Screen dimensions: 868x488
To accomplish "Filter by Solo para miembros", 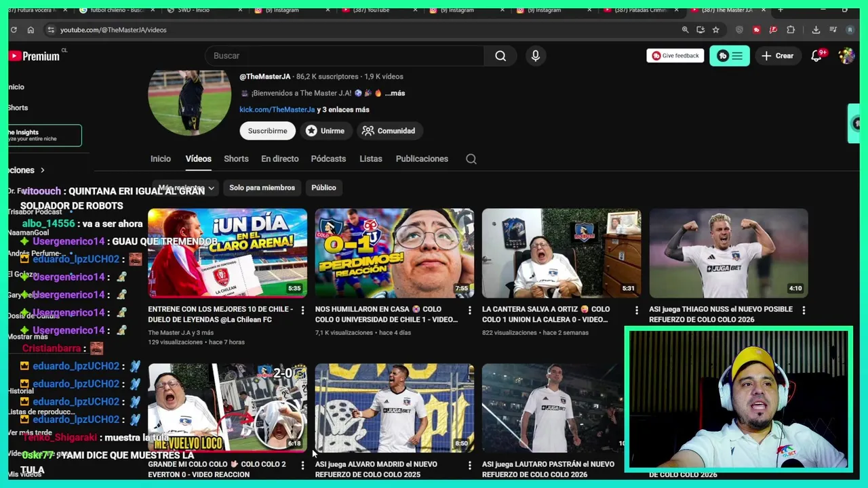I will 262,188.
